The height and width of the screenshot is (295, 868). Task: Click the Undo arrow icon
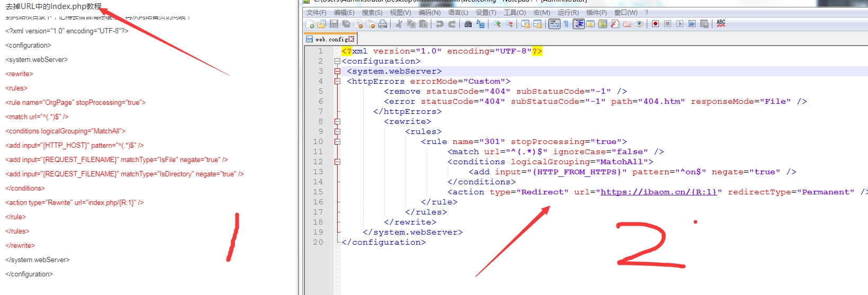pos(439,24)
